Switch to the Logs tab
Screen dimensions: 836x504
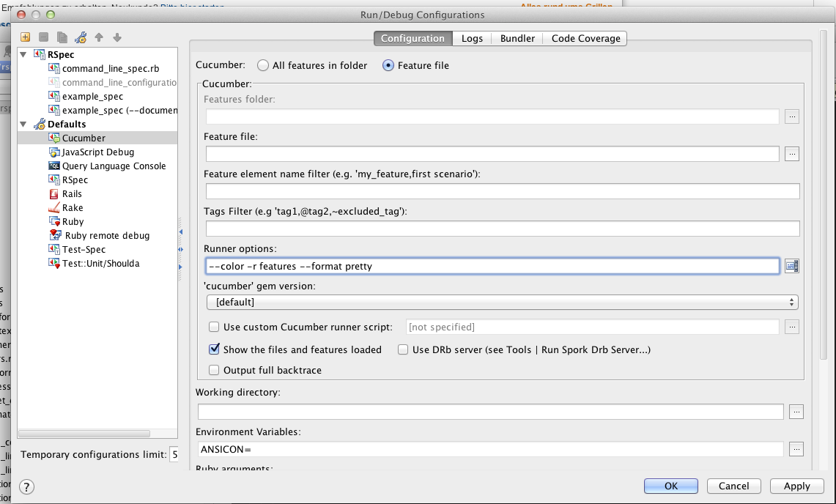pyautogui.click(x=472, y=38)
